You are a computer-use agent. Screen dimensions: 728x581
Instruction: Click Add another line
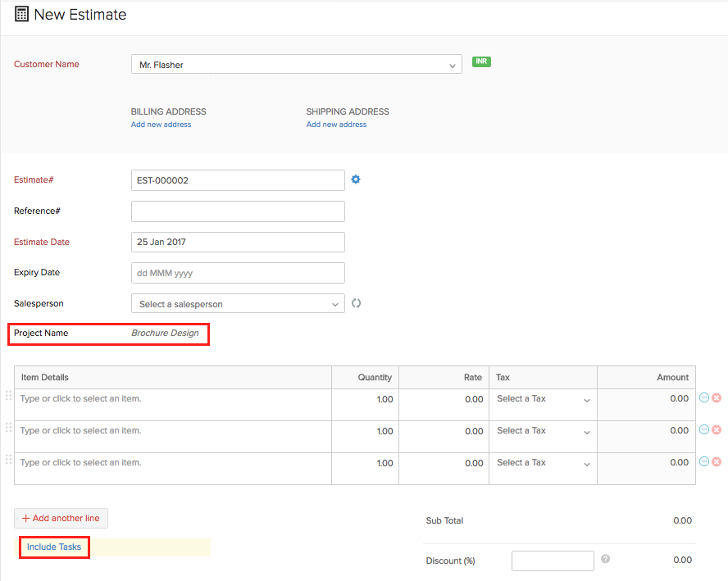[61, 518]
